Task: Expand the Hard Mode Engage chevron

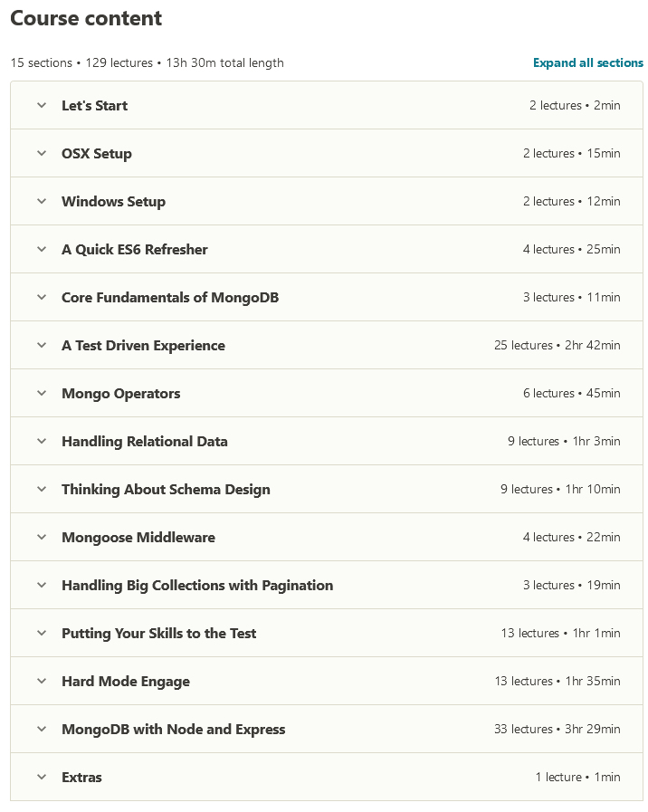Action: [x=42, y=681]
